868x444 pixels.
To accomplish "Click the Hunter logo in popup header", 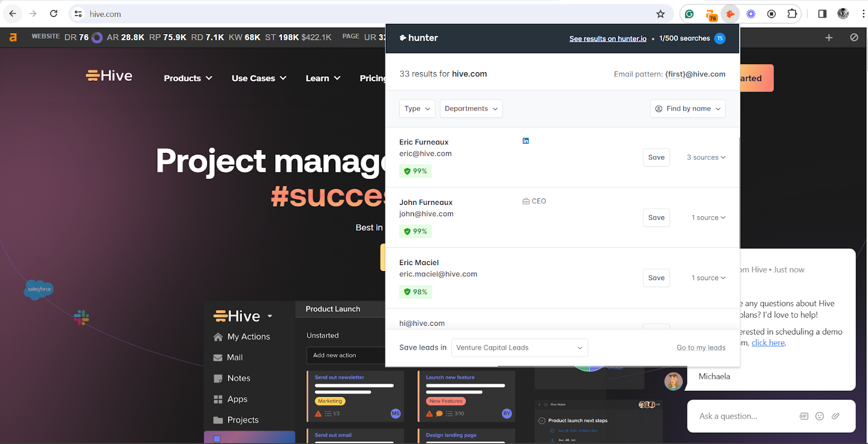I will coord(419,38).
